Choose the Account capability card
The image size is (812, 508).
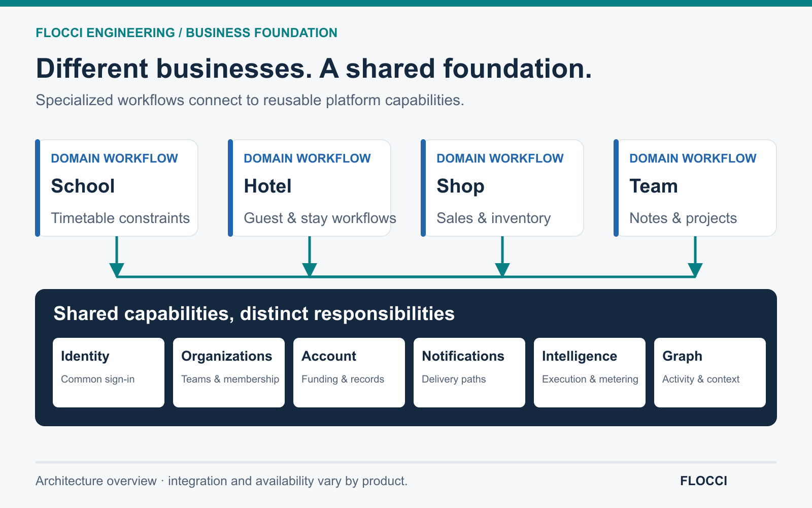click(x=349, y=372)
